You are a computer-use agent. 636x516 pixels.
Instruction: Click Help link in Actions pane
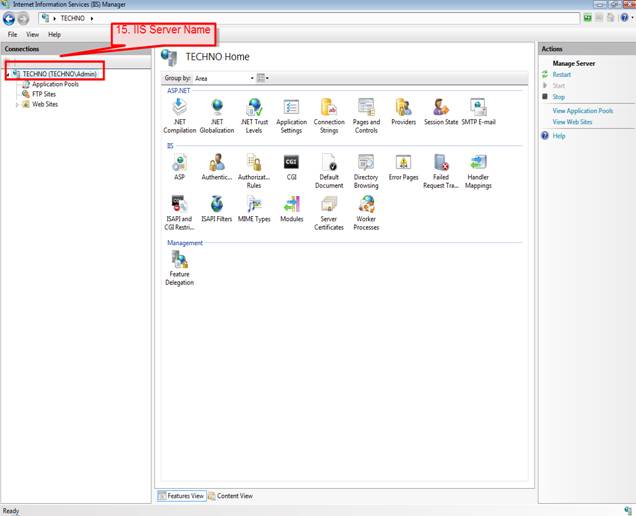(x=559, y=136)
